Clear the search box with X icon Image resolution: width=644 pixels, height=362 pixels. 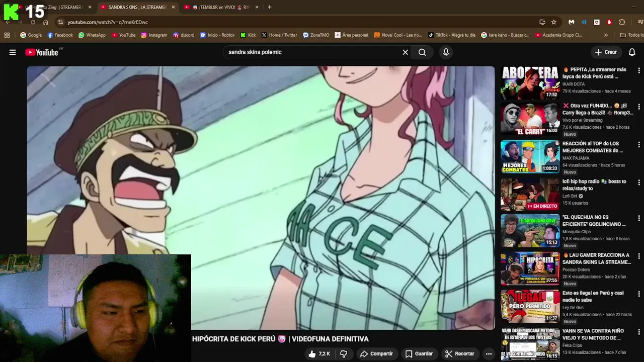[405, 52]
